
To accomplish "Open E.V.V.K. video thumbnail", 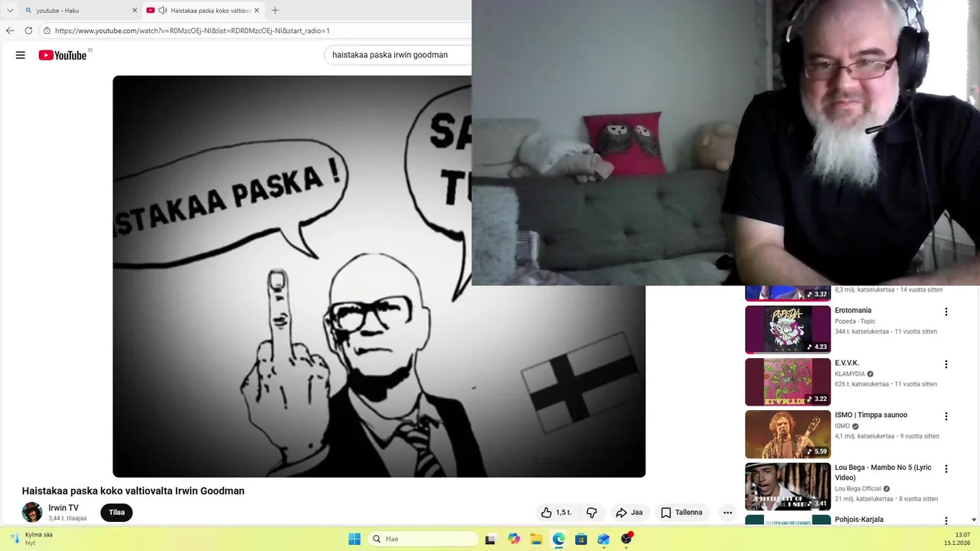I will click(788, 382).
